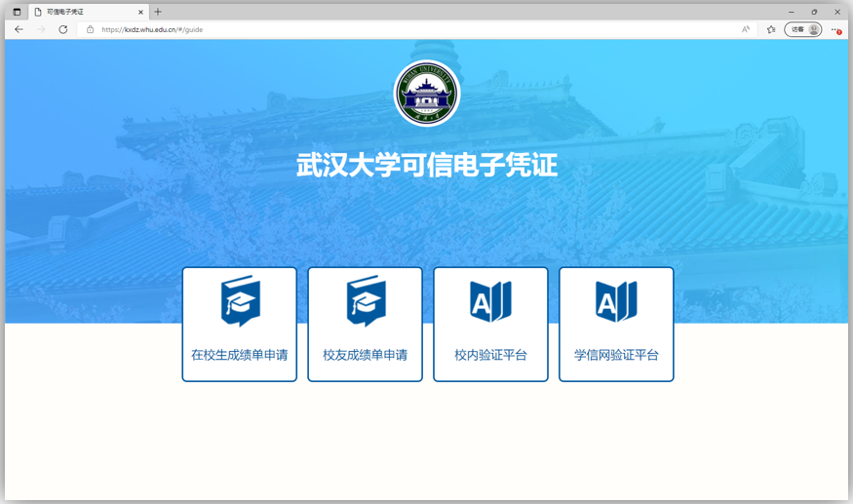This screenshot has height=504, width=853.
Task: Open the 在校生成绩单申请 text link
Action: tap(240, 355)
